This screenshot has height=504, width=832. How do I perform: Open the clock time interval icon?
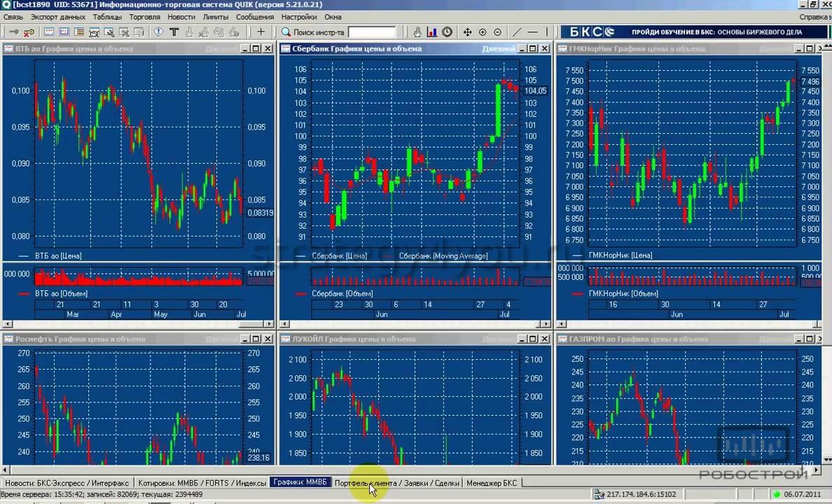tap(448, 32)
